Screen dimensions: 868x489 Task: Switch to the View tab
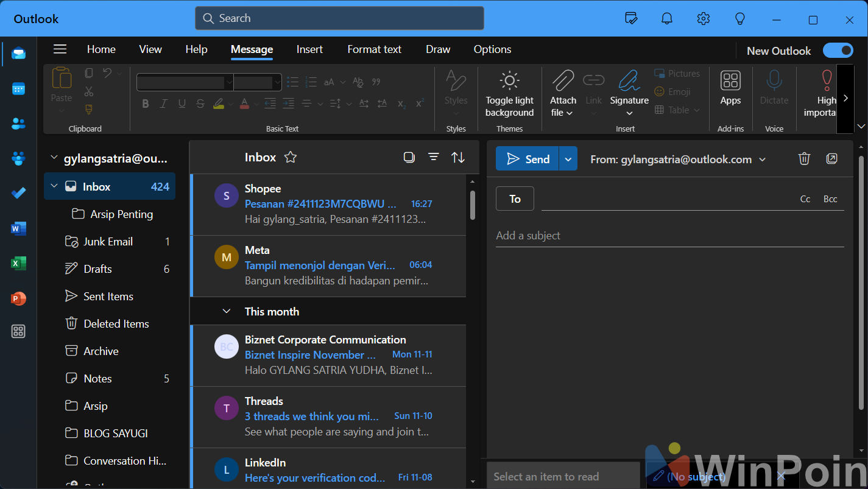pos(150,49)
